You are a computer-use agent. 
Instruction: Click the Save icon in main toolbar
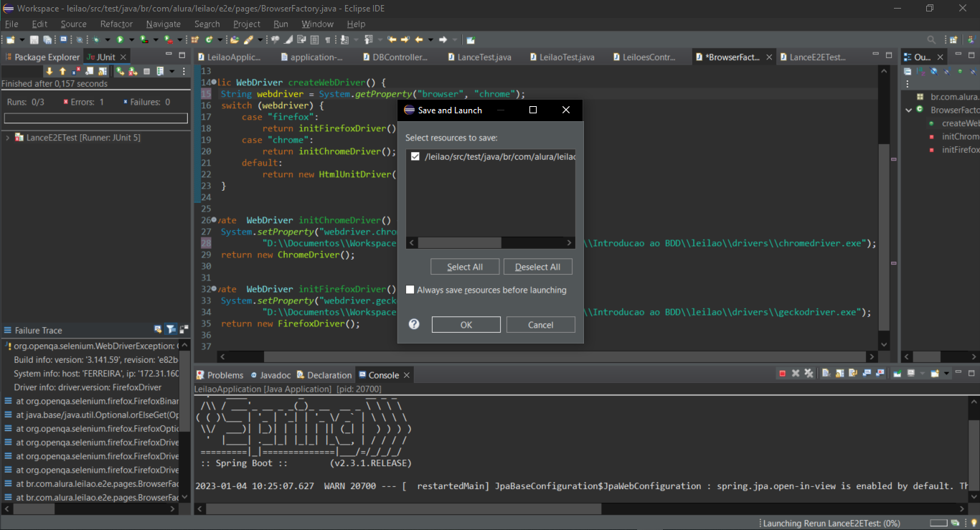coord(34,39)
